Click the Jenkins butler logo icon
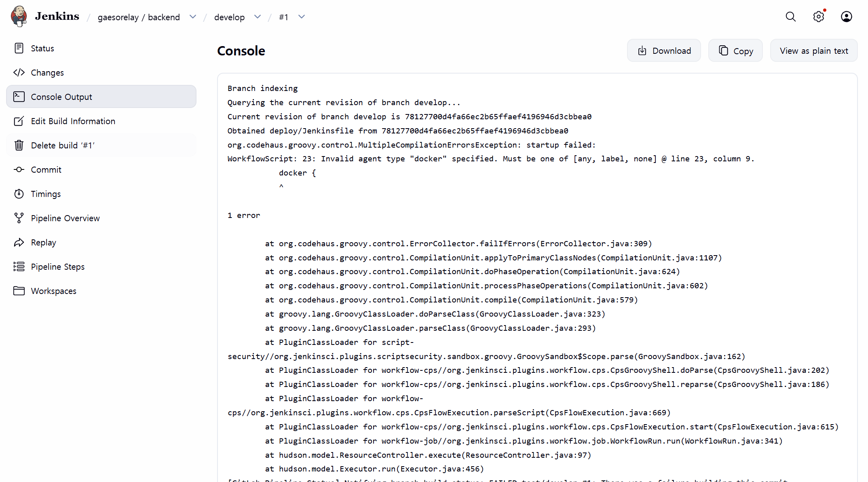This screenshot has width=868, height=482. (x=19, y=16)
